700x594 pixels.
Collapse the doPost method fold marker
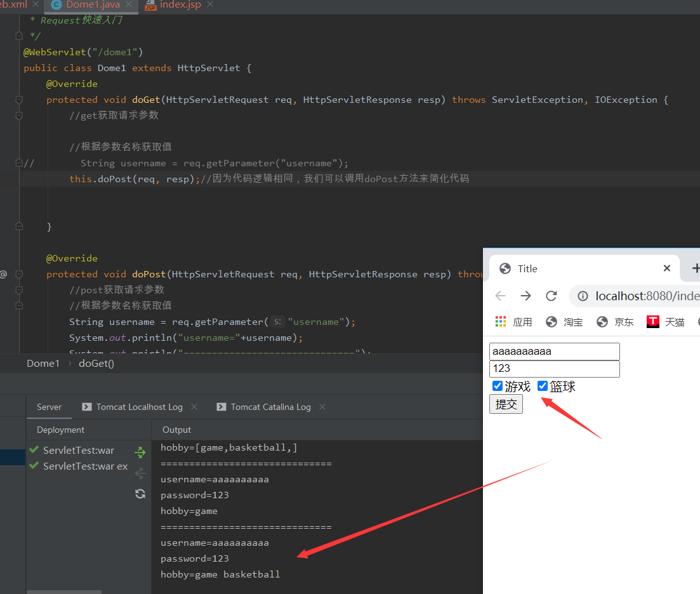point(19,274)
